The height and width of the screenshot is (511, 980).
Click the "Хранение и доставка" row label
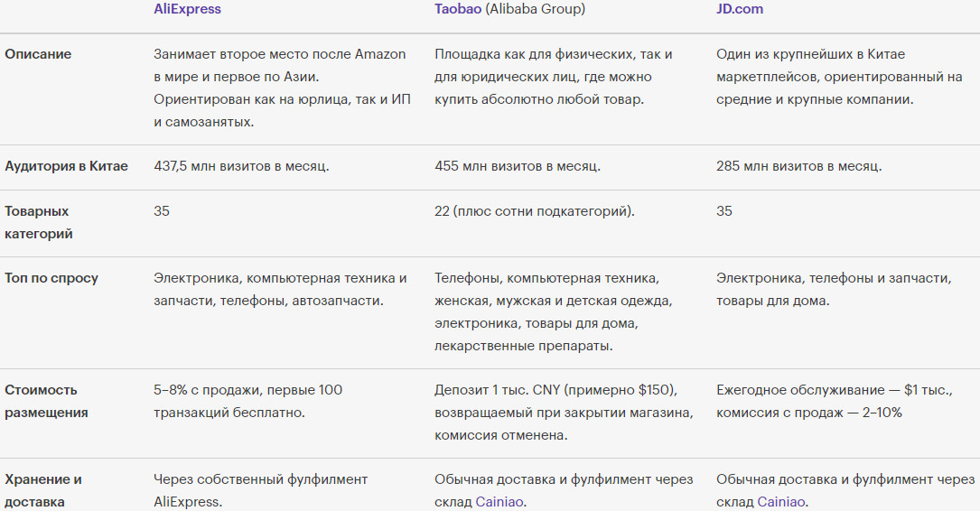click(43, 490)
